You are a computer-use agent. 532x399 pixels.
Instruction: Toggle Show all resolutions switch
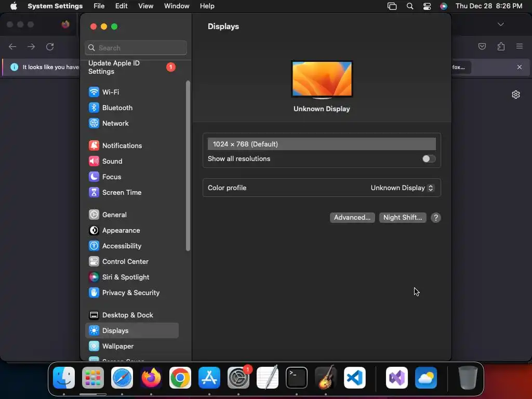coord(429,159)
